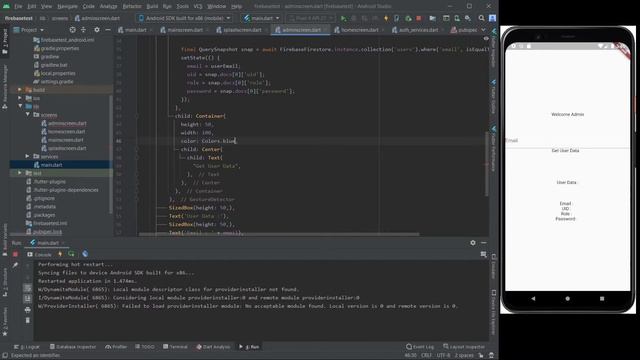Tap Get User Data in the emulator
The height and width of the screenshot is (360, 640).
coord(565,151)
